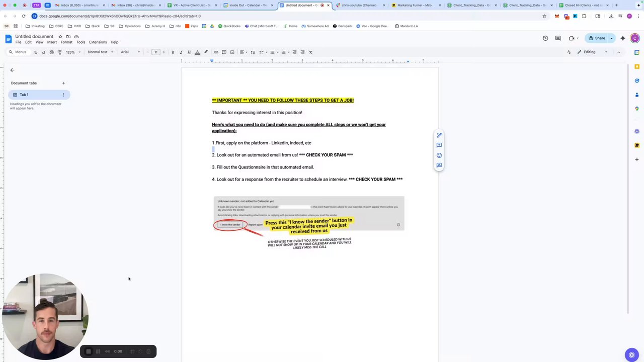This screenshot has width=644, height=362.
Task: Close the document tabs panel with the back arrow
Action: click(13, 70)
